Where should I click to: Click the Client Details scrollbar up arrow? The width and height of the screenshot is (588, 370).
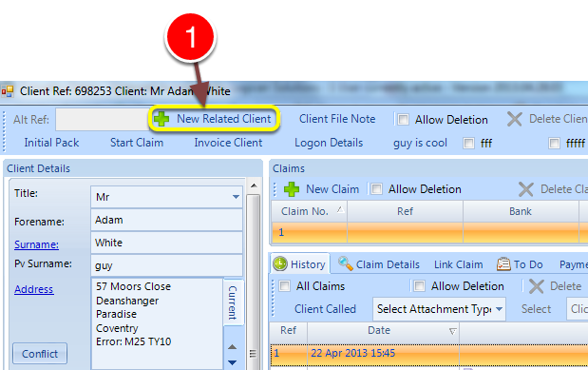[254, 185]
